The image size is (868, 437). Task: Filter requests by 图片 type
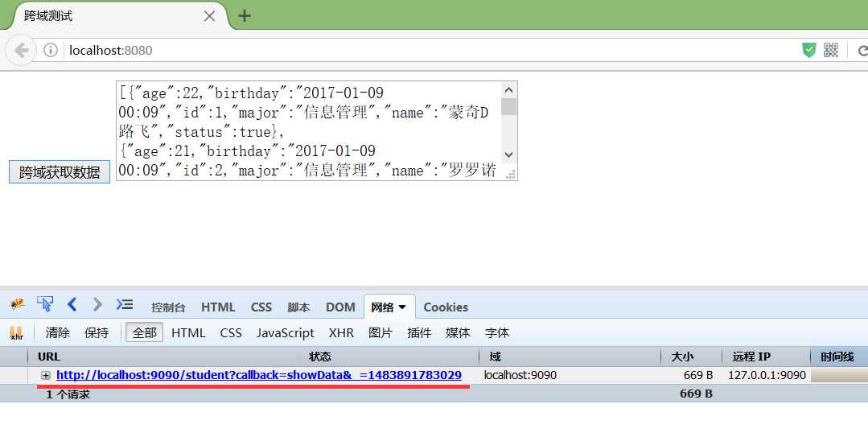(381, 333)
